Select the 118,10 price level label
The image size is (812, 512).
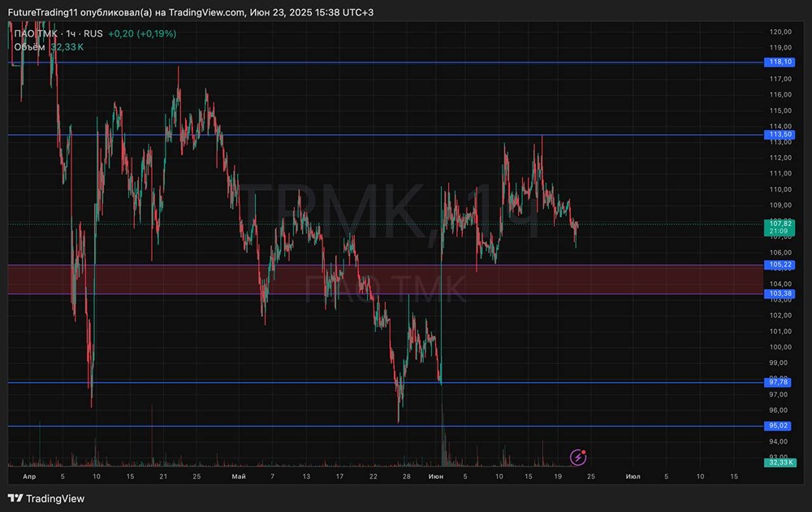click(x=778, y=63)
